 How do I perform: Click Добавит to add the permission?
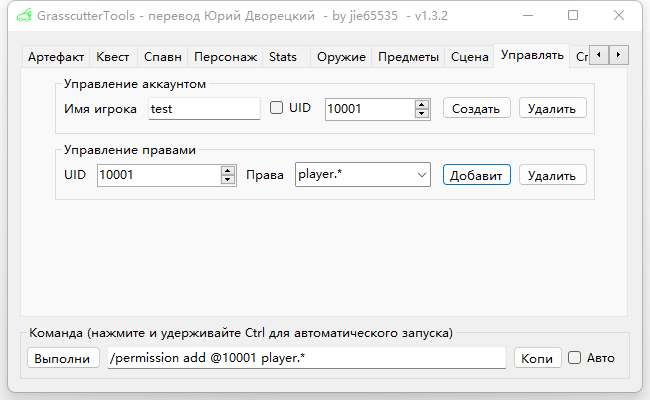click(x=476, y=175)
